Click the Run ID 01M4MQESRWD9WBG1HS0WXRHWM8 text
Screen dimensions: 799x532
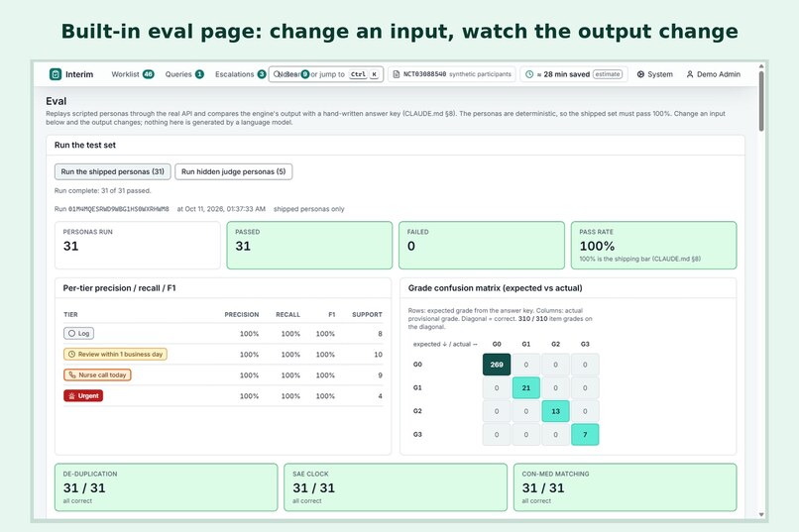(x=118, y=209)
